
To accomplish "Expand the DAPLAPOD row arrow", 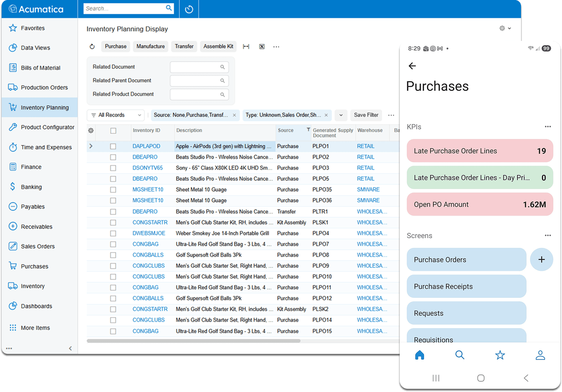I will pos(91,146).
